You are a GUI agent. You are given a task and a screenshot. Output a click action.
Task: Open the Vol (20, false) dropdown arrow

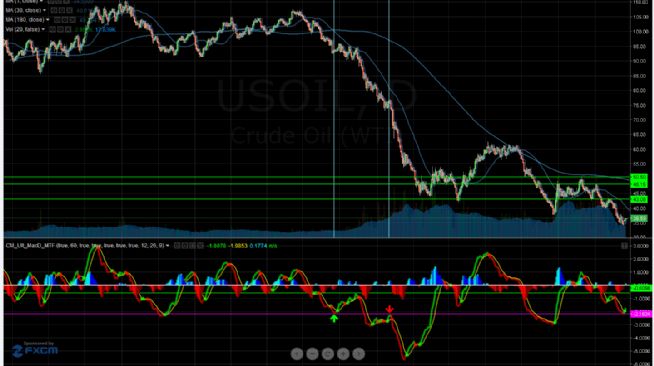(43, 29)
